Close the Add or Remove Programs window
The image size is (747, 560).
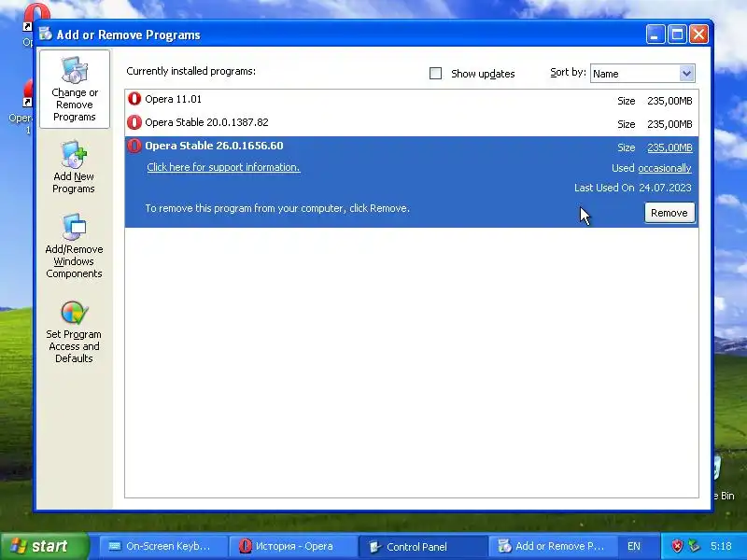click(x=698, y=35)
